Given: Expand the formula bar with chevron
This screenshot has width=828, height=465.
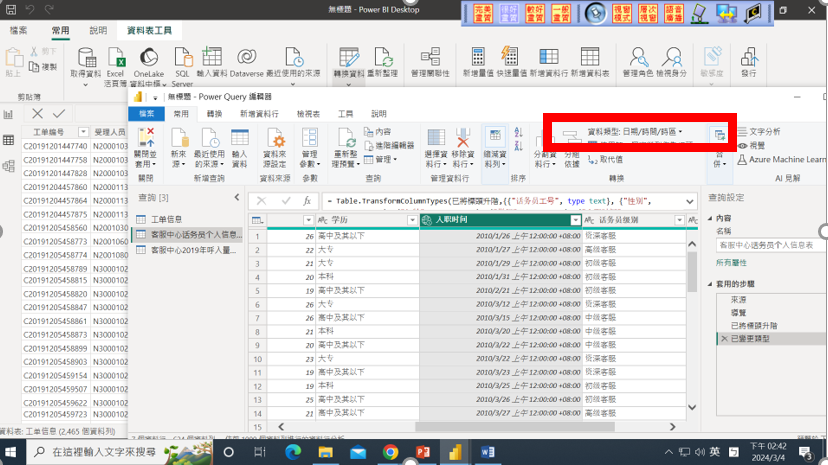Looking at the screenshot, I should 690,201.
